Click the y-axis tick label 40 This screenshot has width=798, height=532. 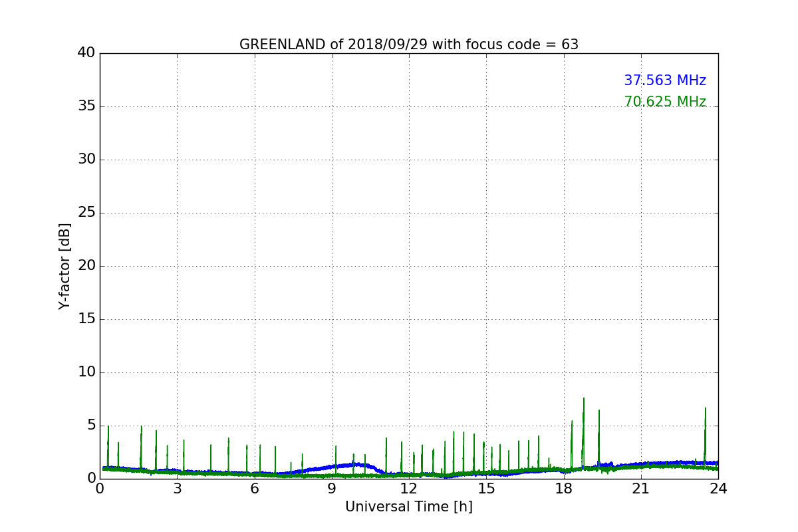(x=86, y=53)
